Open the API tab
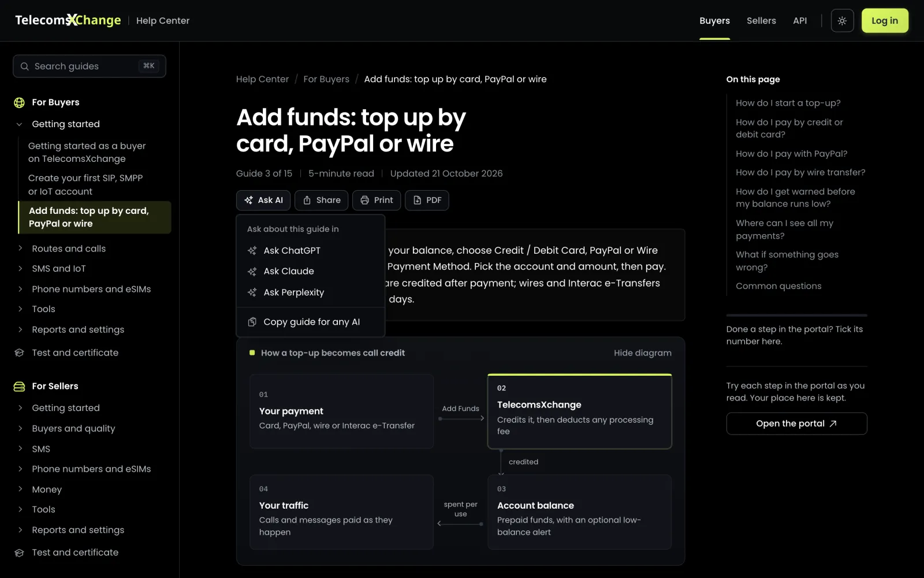This screenshot has width=924, height=578. point(800,21)
